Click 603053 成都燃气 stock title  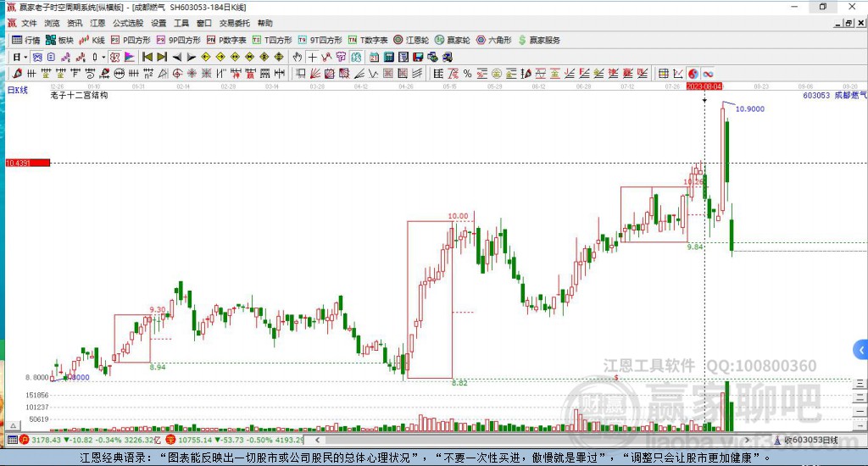835,95
